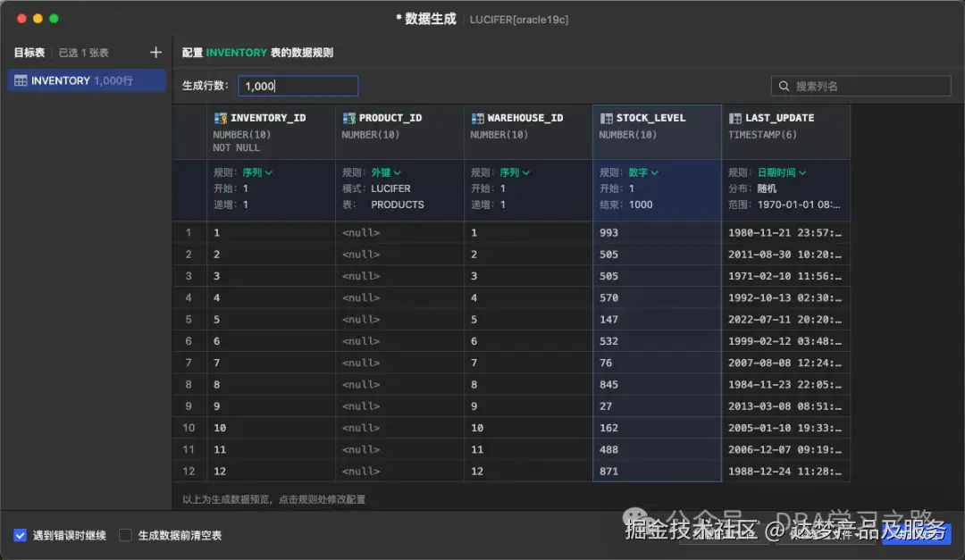Toggle the continue-on-error checkbox
The image size is (965, 560).
(x=21, y=535)
